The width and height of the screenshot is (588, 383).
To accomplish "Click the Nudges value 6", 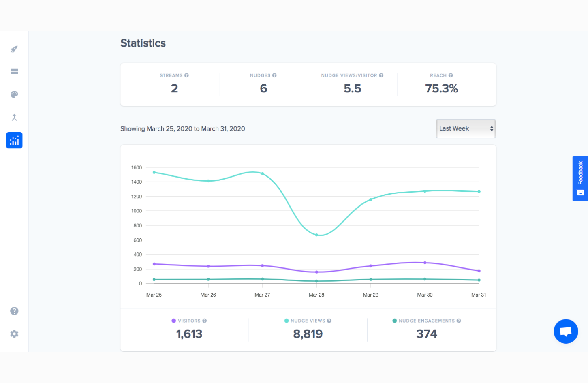I will [263, 88].
